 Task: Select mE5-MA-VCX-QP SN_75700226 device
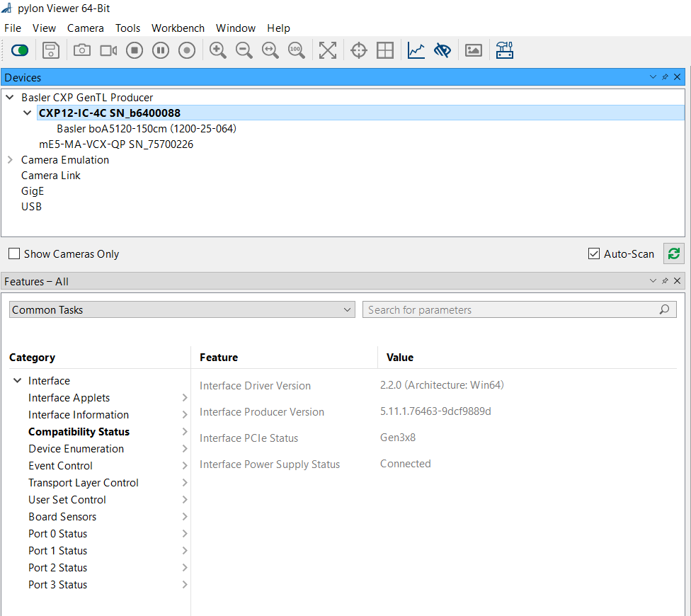(x=116, y=144)
